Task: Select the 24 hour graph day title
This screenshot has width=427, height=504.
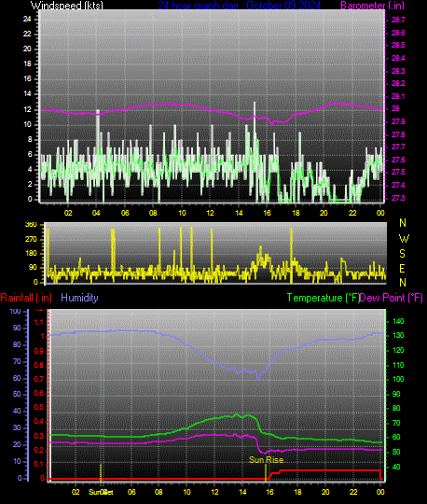Action: [240, 6]
